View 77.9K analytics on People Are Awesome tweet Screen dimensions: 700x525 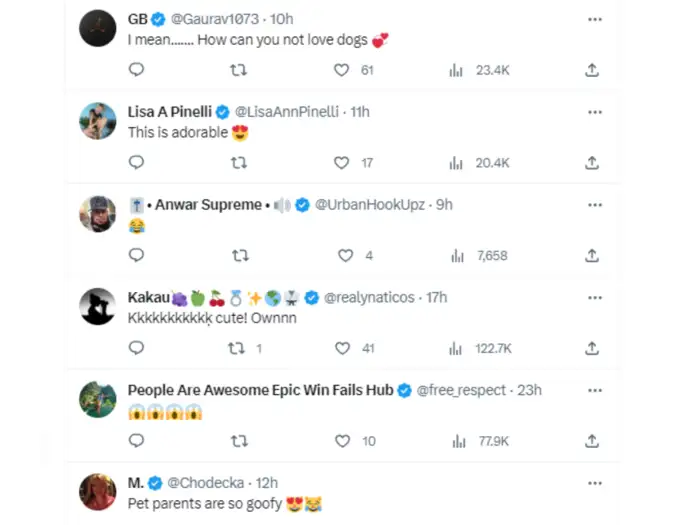[480, 441]
